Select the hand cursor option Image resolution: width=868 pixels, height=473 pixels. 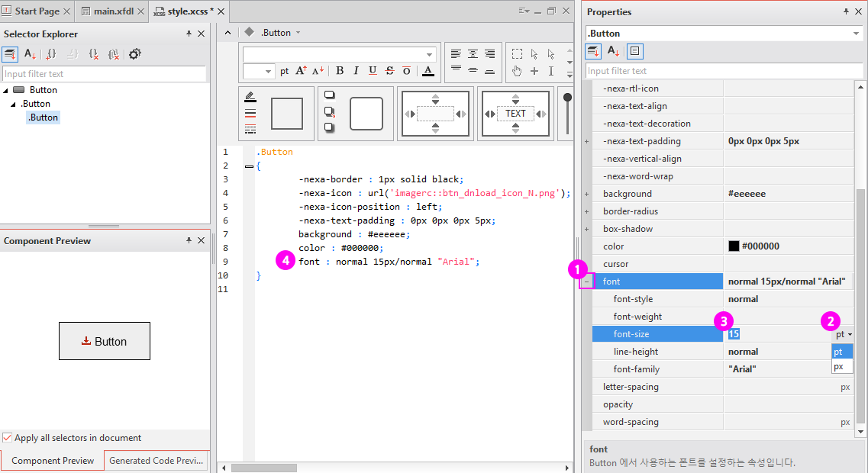517,71
